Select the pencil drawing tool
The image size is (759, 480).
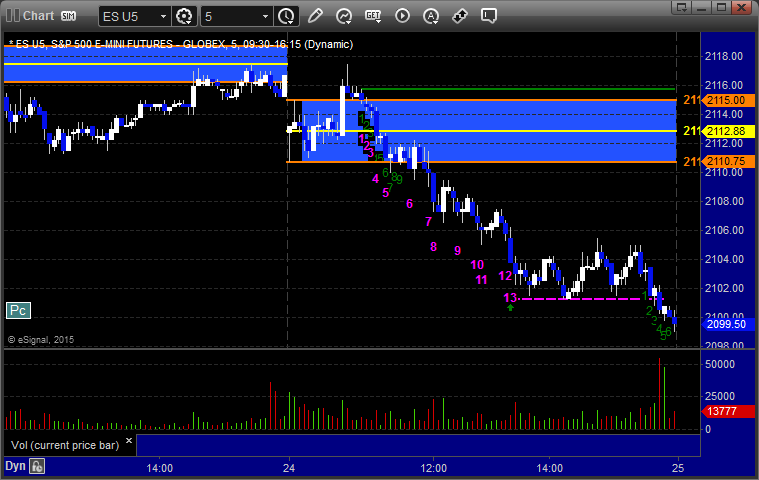(x=315, y=16)
